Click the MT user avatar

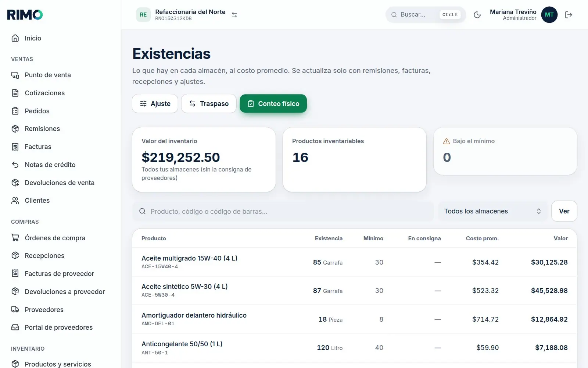click(549, 15)
